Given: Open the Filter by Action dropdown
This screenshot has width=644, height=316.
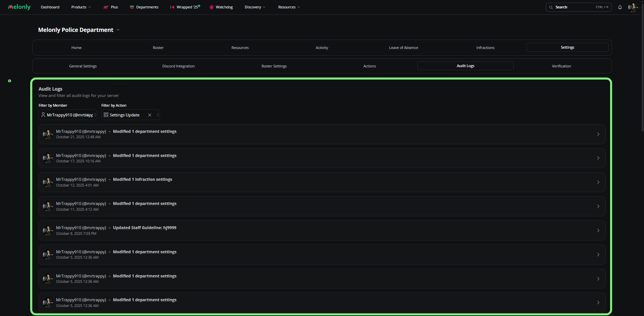Looking at the screenshot, I should pos(131,115).
